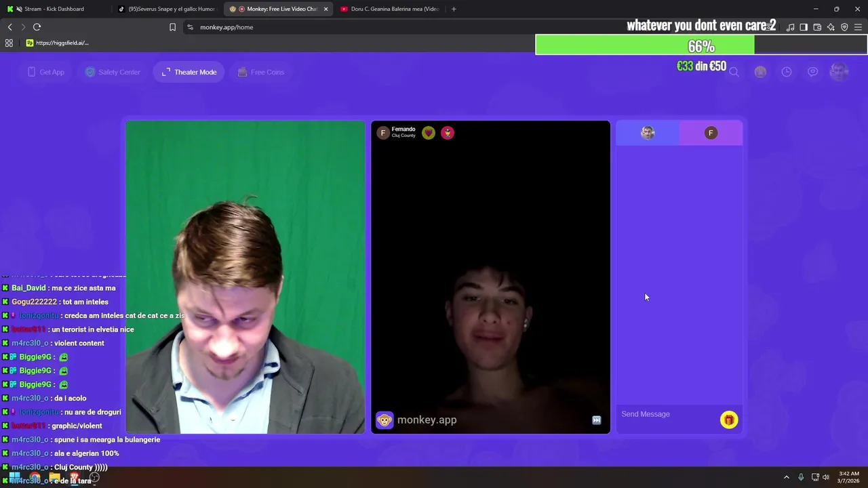The height and width of the screenshot is (488, 868).
Task: Open your profile avatar at top right
Action: [840, 71]
